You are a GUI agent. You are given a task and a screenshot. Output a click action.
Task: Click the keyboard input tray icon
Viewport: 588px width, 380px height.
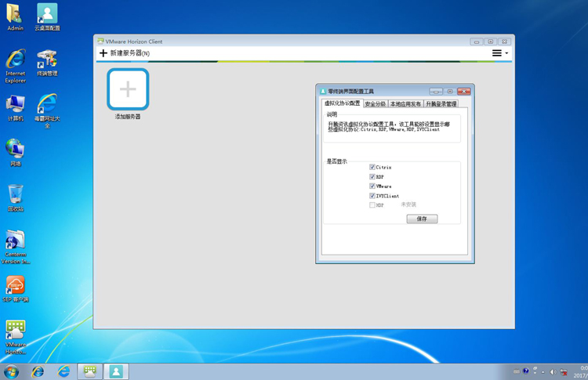(x=517, y=371)
